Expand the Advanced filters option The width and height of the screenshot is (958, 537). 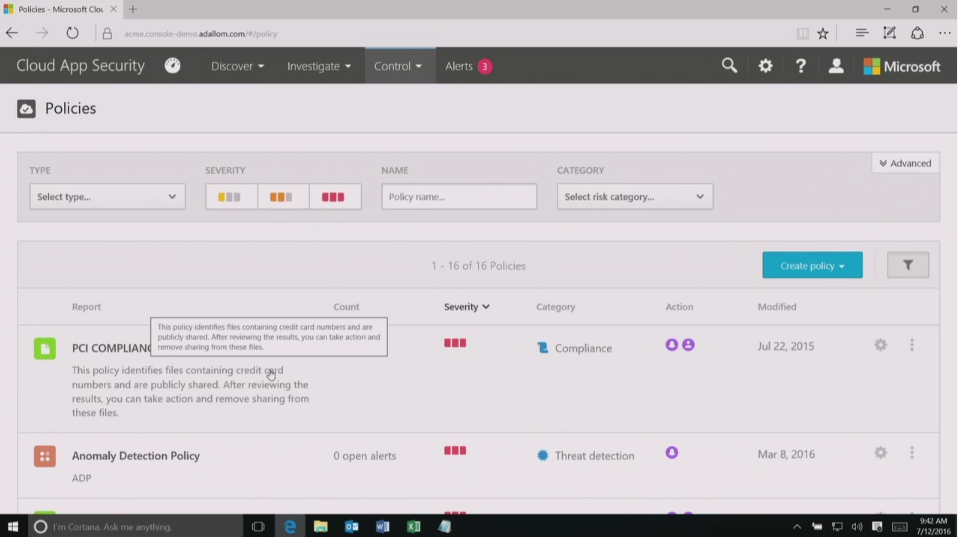pos(905,163)
